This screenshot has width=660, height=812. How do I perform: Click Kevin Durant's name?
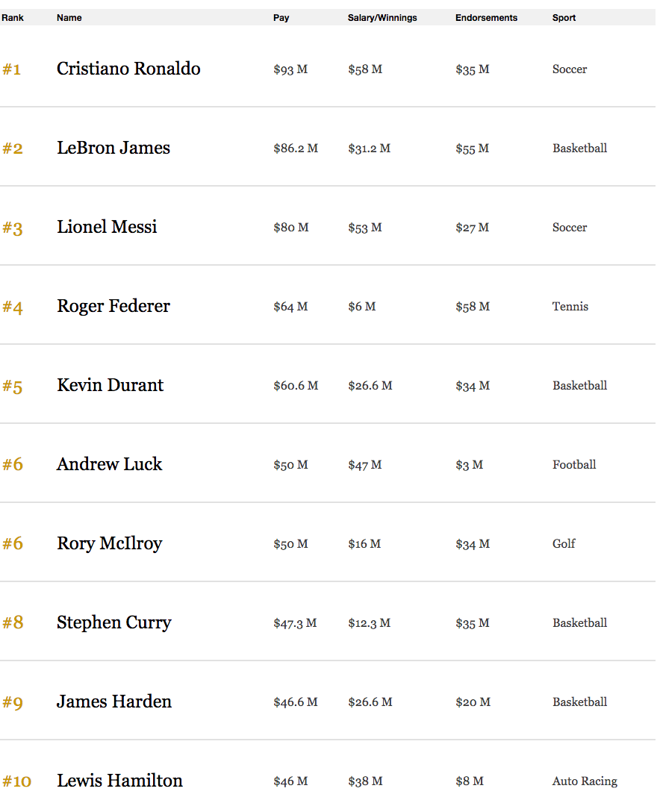tap(110, 385)
